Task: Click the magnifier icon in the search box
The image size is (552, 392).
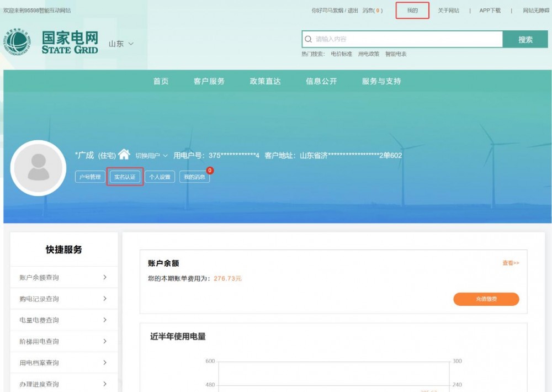Action: coord(309,39)
